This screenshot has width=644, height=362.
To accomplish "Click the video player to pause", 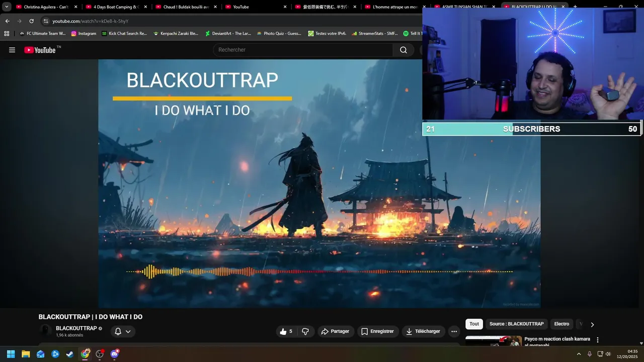I will (x=319, y=184).
